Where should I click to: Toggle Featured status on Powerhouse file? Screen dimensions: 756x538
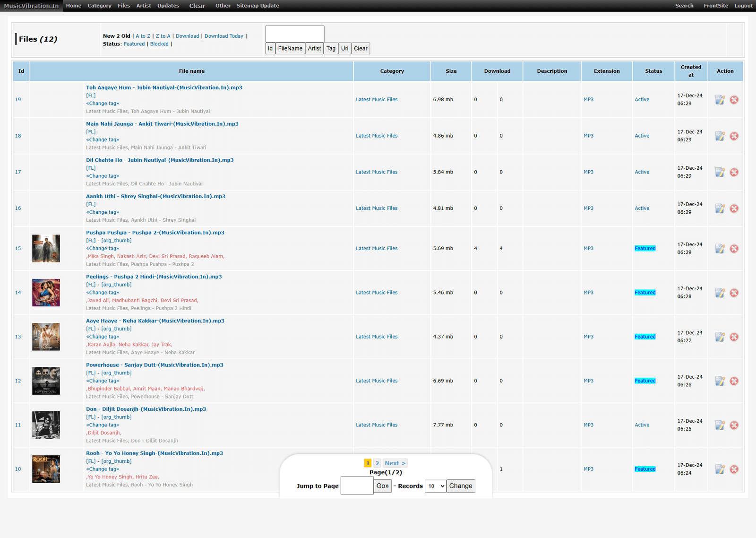click(x=645, y=381)
